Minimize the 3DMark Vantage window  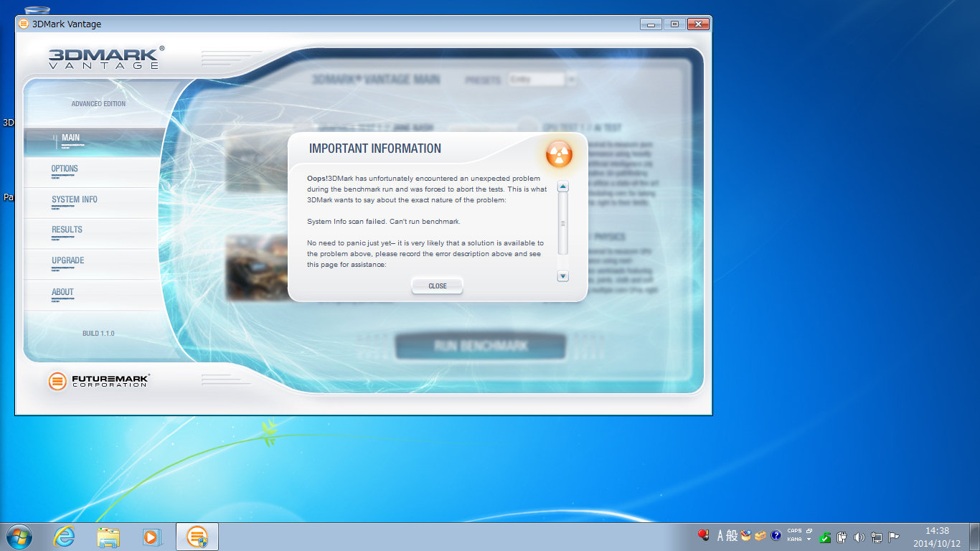pos(650,24)
